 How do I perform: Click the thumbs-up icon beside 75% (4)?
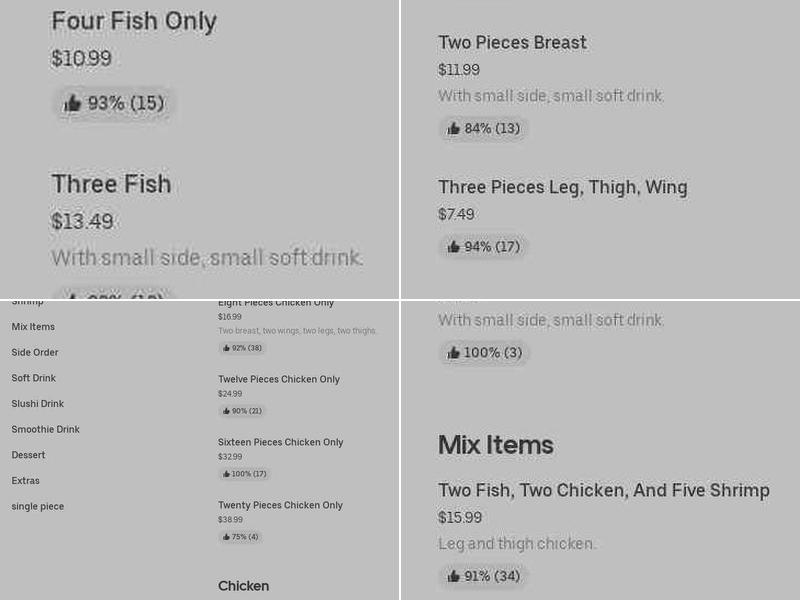tap(227, 537)
